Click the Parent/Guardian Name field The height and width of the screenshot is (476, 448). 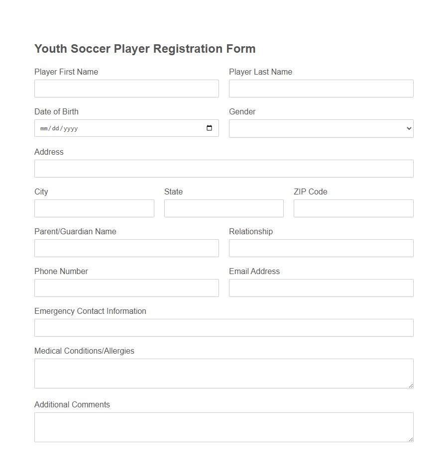point(126,248)
